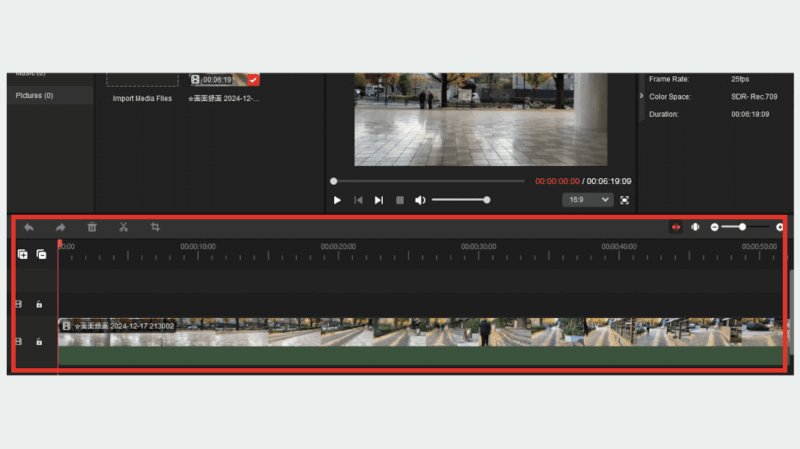Zoom in timeline with plus icon
This screenshot has height=449, width=800.
[780, 227]
